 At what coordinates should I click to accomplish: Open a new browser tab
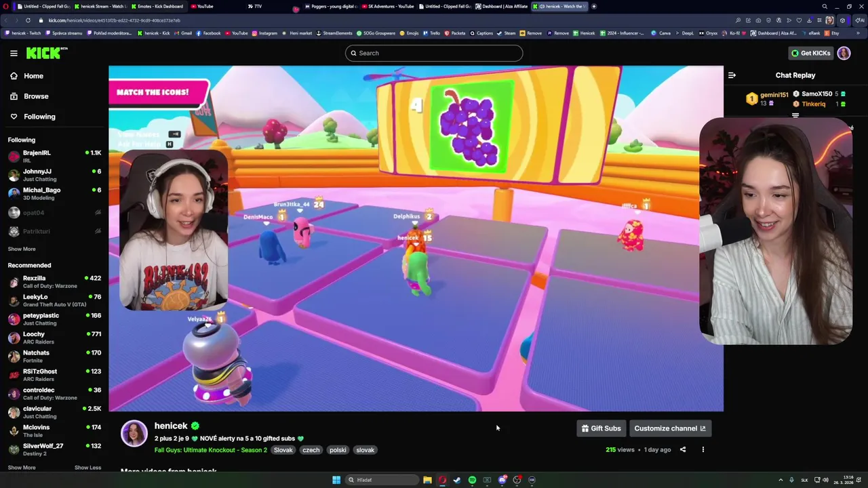pos(594,6)
